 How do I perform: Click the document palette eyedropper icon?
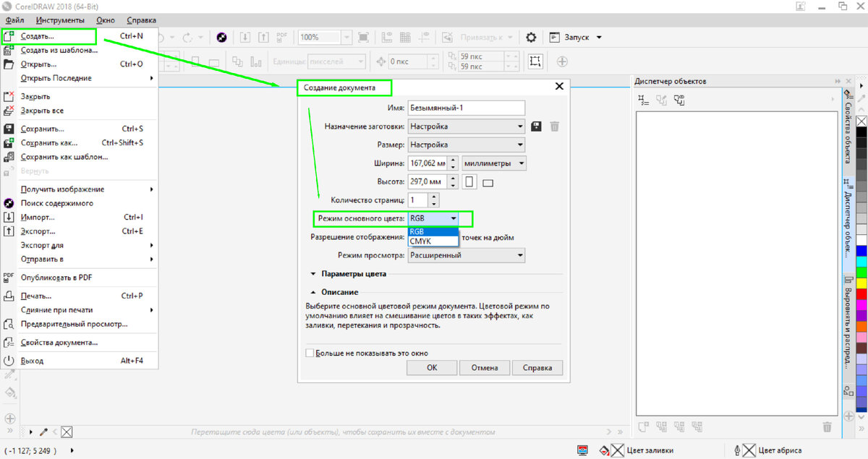[44, 432]
